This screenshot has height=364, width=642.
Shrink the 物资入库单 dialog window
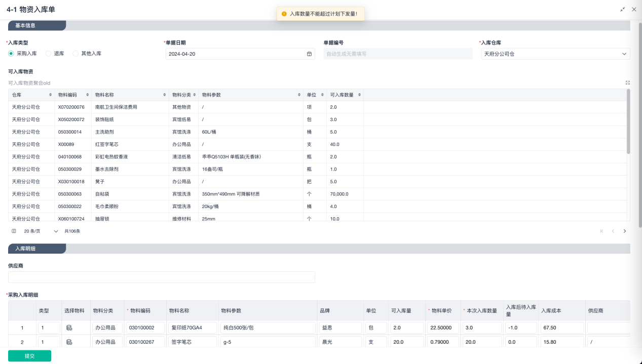(x=622, y=9)
